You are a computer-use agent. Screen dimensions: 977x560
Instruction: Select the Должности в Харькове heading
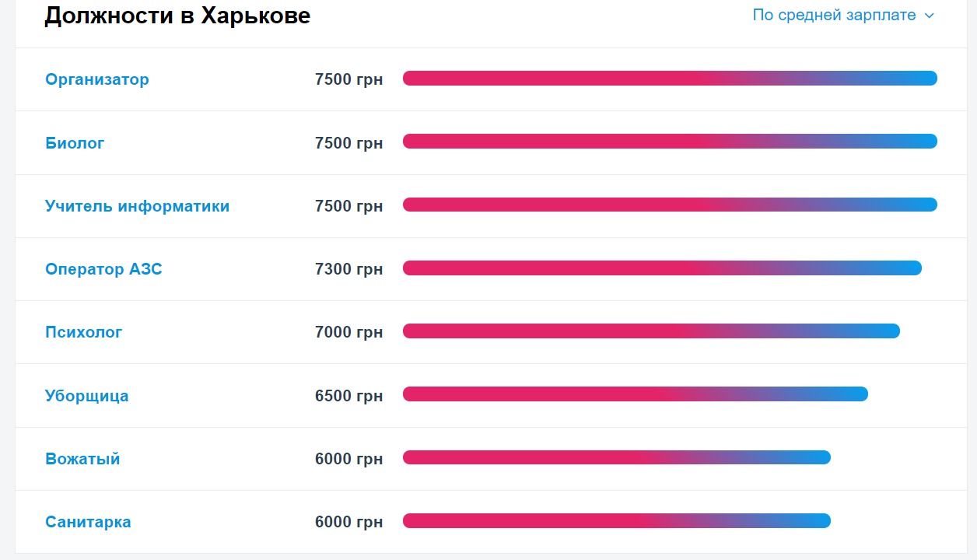pyautogui.click(x=177, y=15)
